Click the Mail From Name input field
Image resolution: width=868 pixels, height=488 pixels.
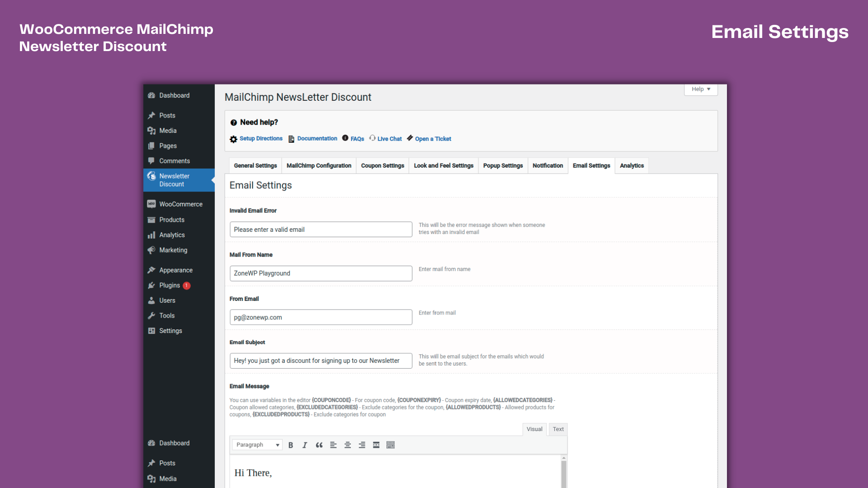tap(321, 273)
